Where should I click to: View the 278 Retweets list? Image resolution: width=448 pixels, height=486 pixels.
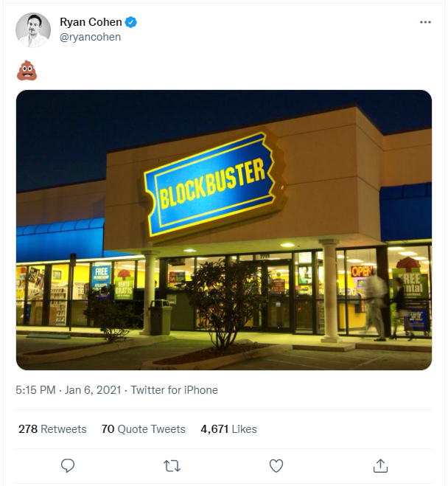tap(52, 428)
